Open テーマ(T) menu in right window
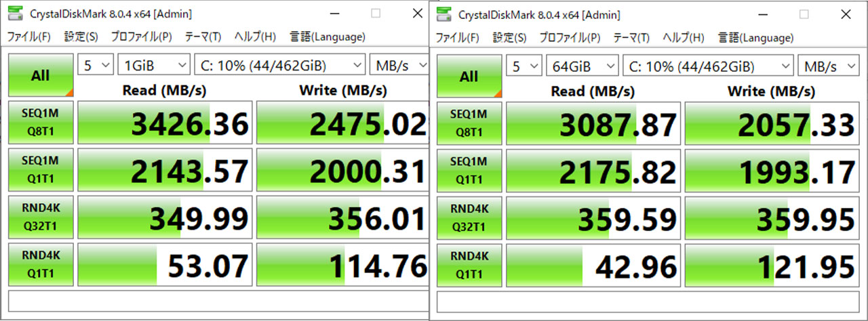Viewport: 868px width, 321px height. (x=632, y=37)
